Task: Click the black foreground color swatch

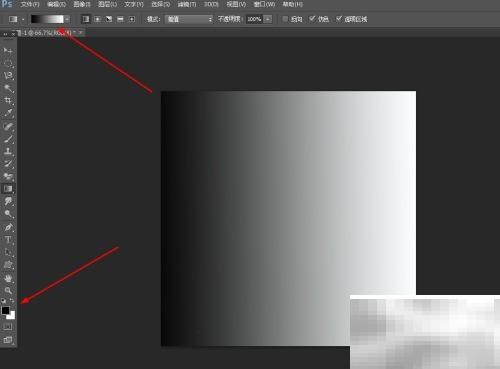Action: (5, 311)
